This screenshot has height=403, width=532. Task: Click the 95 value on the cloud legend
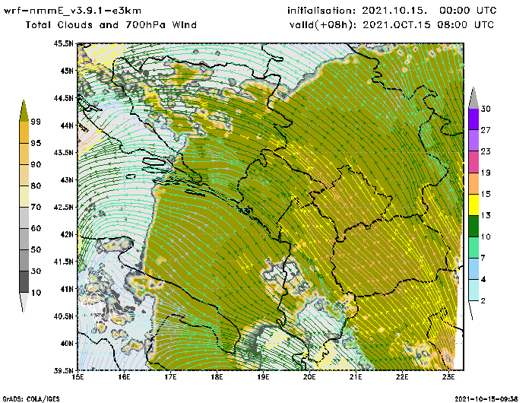click(x=36, y=143)
